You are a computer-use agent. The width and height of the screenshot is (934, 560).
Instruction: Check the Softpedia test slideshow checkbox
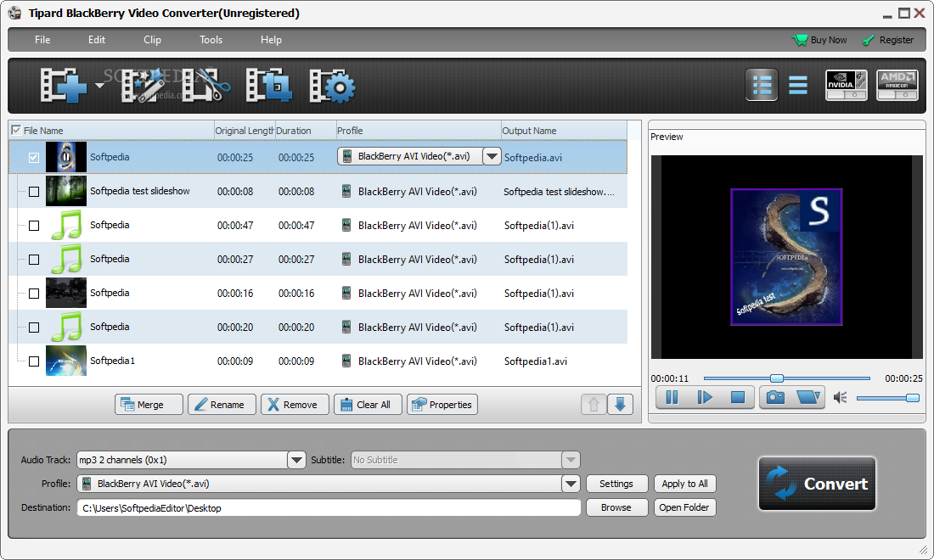[34, 192]
